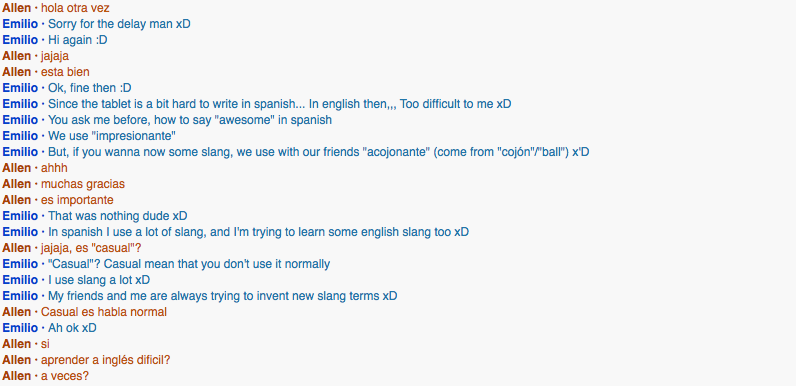This screenshot has width=796, height=386.
Task: Click Allen's message asking es "casual"?
Action: click(91, 248)
